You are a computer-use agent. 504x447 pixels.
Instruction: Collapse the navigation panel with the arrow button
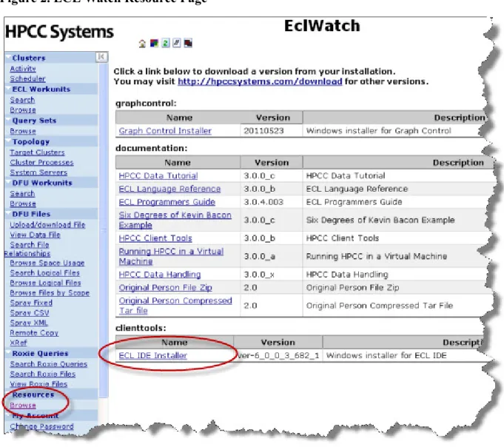[x=101, y=57]
